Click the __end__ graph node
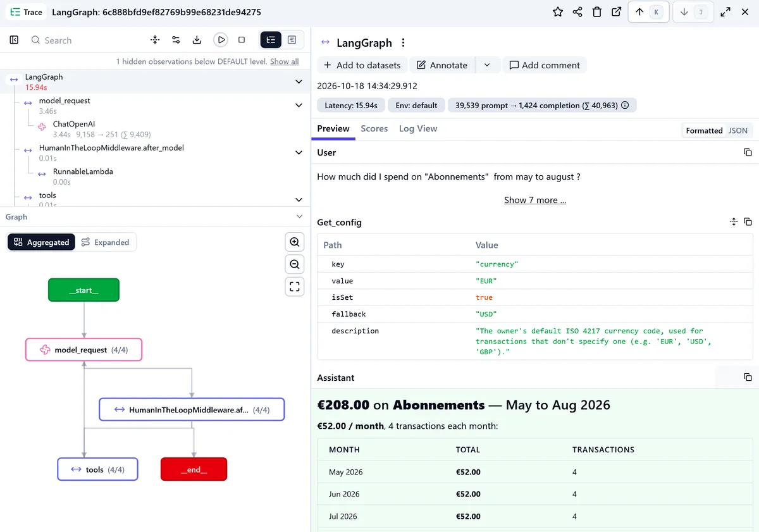Image resolution: width=759 pixels, height=532 pixels. 194,469
